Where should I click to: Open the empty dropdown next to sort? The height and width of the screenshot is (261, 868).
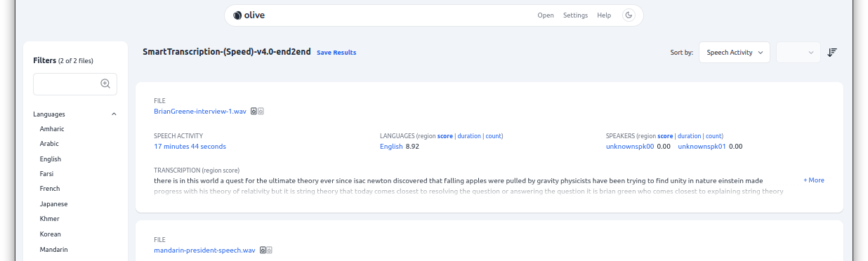[798, 53]
